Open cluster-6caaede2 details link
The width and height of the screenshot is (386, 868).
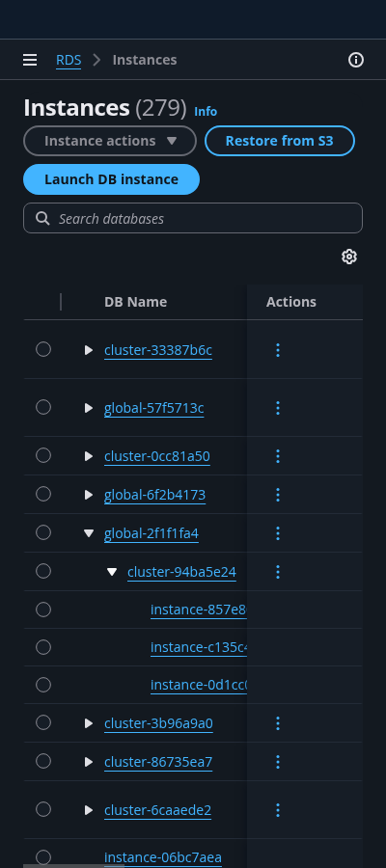coord(158,811)
